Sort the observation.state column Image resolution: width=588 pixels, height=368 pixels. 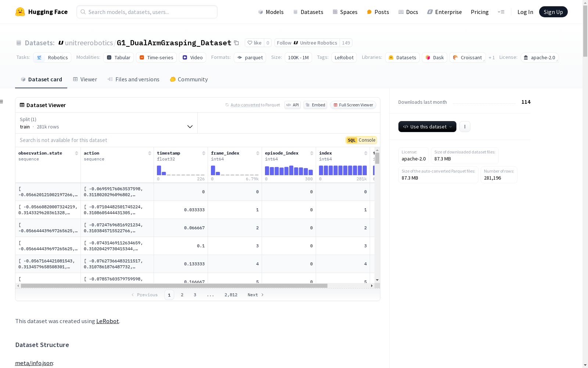click(76, 153)
